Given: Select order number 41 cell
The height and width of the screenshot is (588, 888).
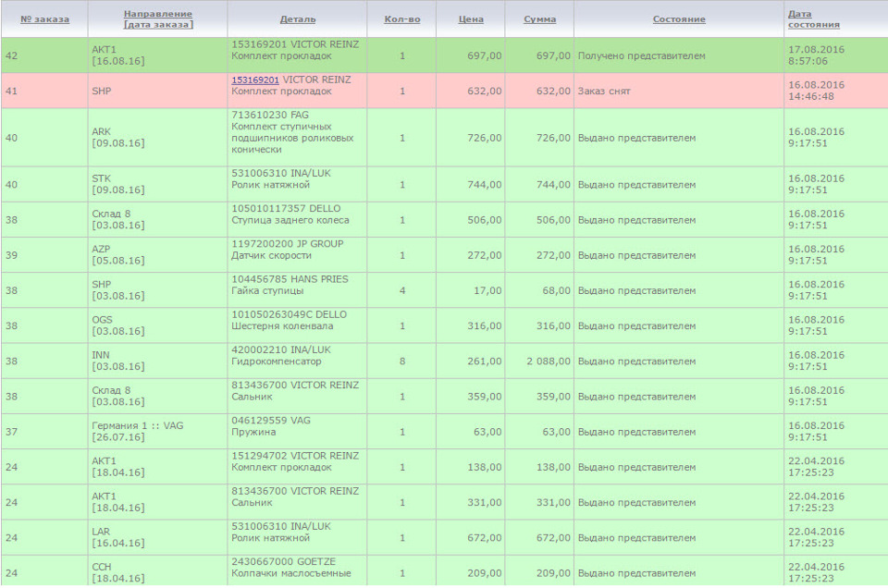Looking at the screenshot, I should (44, 91).
